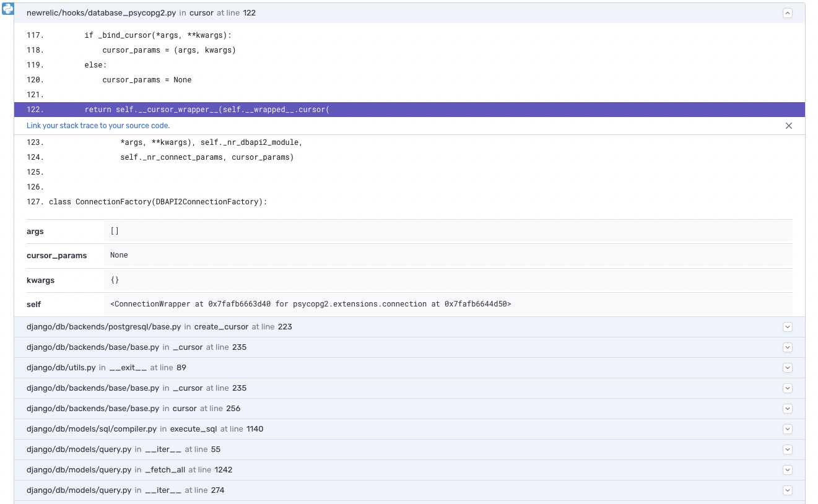Collapse the database_psycopg2.py cursor frame
The height and width of the screenshot is (504, 818).
(788, 13)
